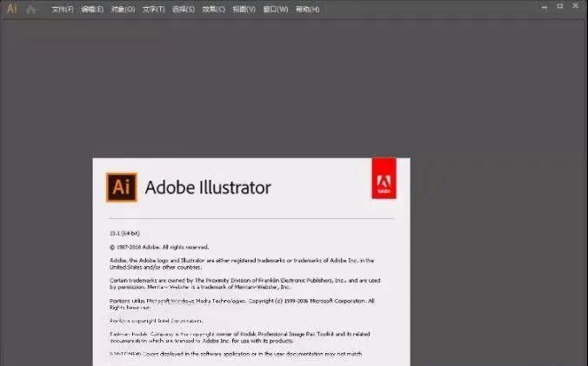Viewport: 588px width, 366px height.
Task: Open the 视图(V) menu
Action: [x=244, y=10]
